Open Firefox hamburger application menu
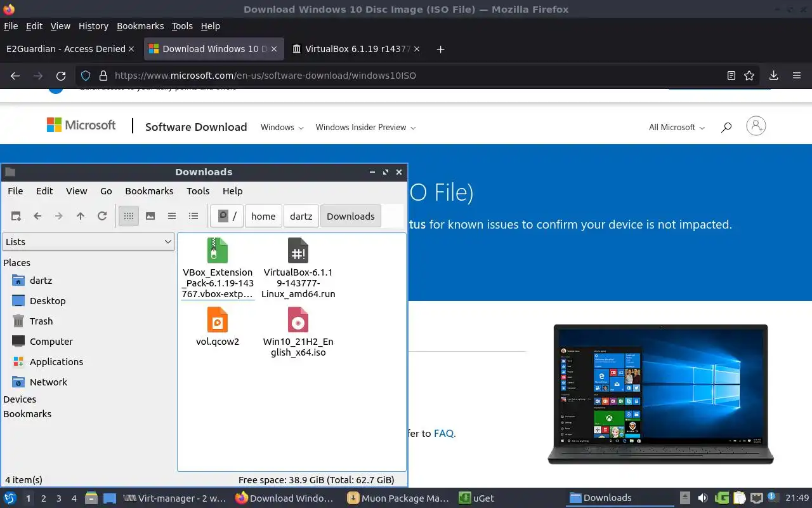Image resolution: width=812 pixels, height=508 pixels. click(797, 76)
